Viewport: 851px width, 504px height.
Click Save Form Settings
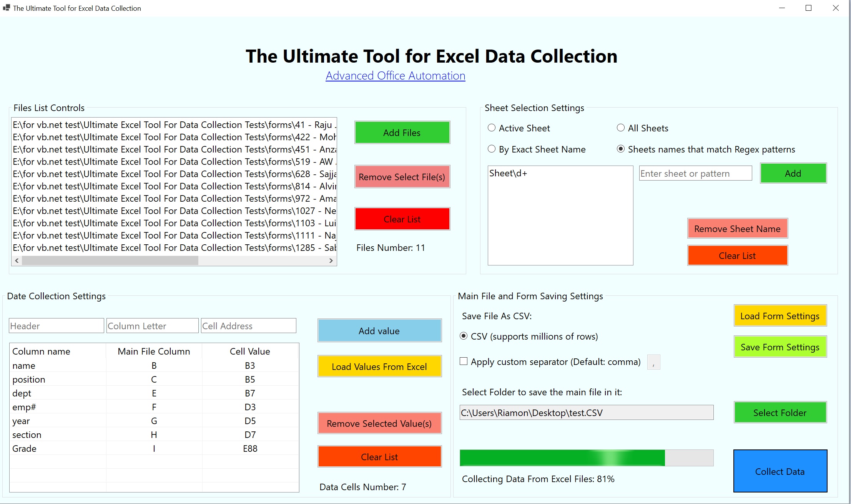[x=780, y=346]
